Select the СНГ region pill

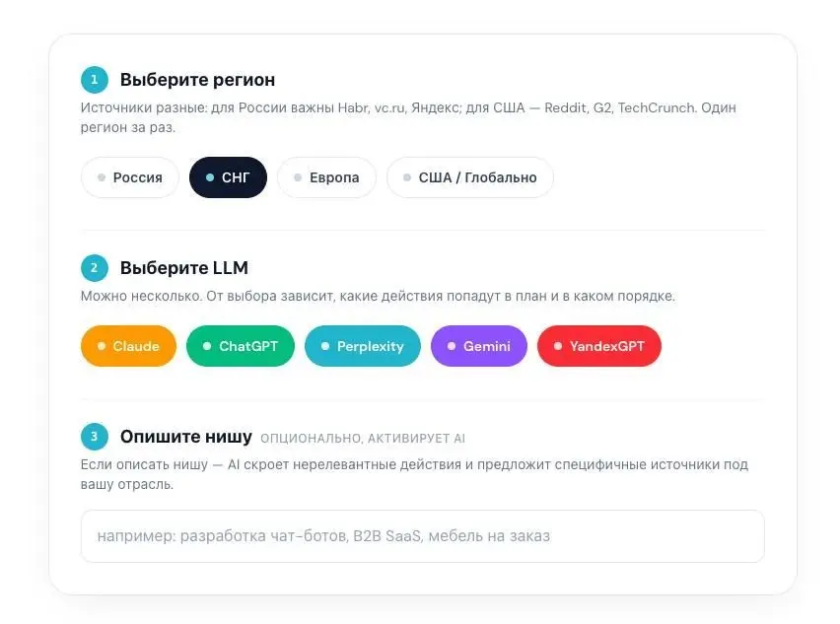(x=228, y=177)
